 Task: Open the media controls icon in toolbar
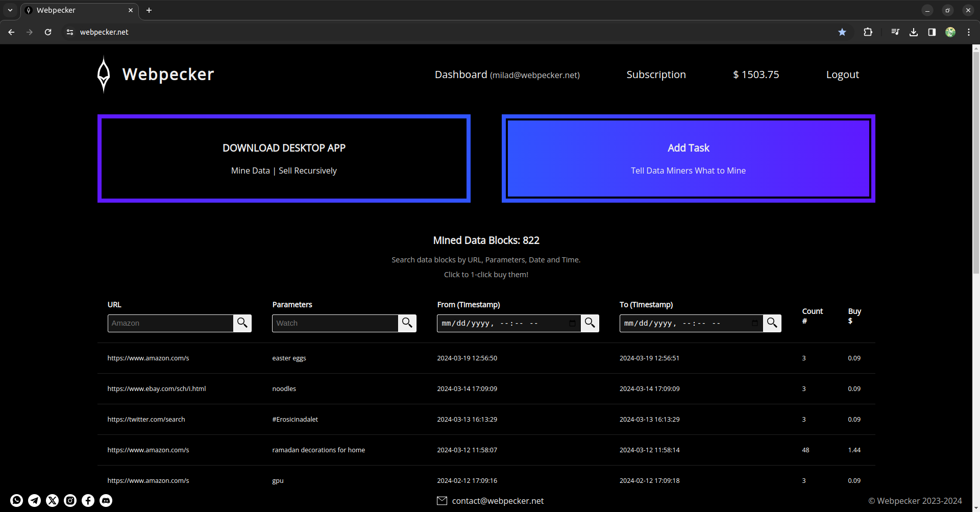tap(895, 32)
